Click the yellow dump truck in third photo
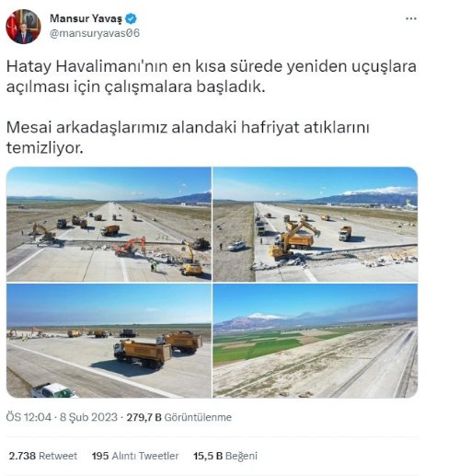 click(143, 354)
